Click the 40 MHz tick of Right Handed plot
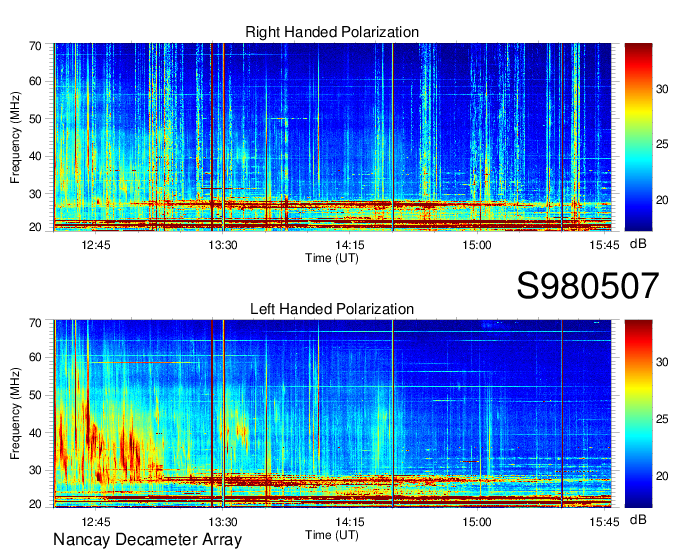This screenshot has width=680, height=552. (35, 156)
